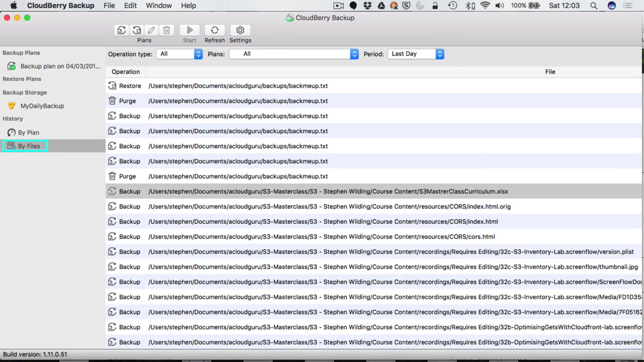This screenshot has width=644, height=362.
Task: Click the Operation column header
Action: (x=126, y=72)
